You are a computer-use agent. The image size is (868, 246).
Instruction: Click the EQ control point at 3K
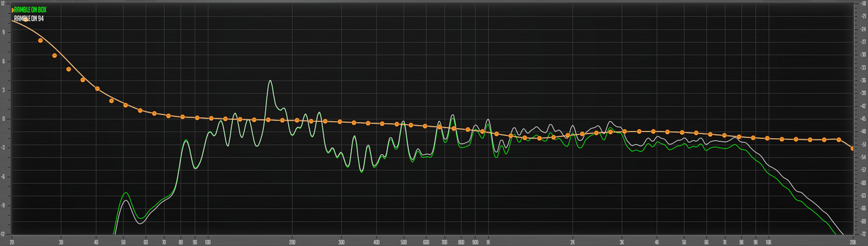coord(623,131)
